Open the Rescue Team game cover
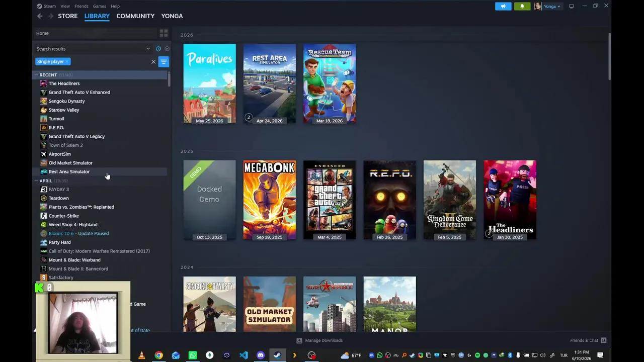 click(x=330, y=83)
